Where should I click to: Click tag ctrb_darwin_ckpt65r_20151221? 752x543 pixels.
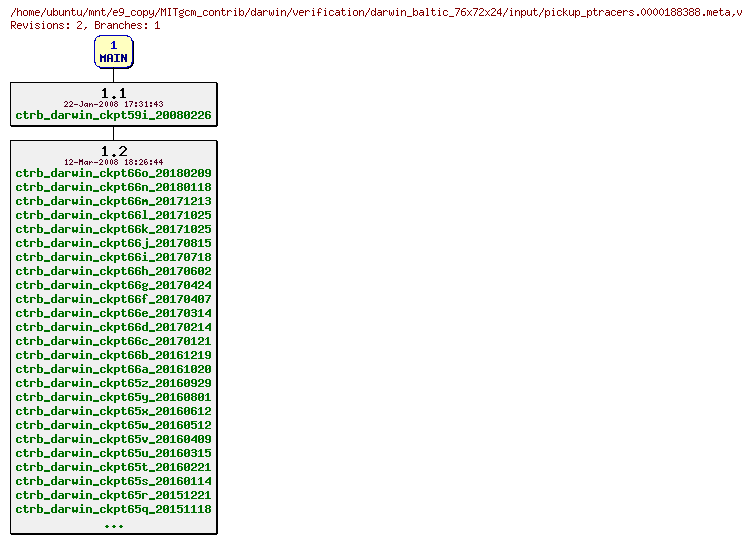tap(113, 495)
